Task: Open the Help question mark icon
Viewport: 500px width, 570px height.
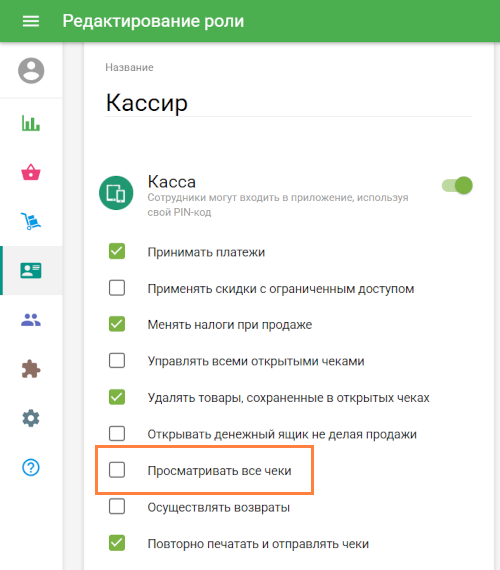Action: [31, 467]
